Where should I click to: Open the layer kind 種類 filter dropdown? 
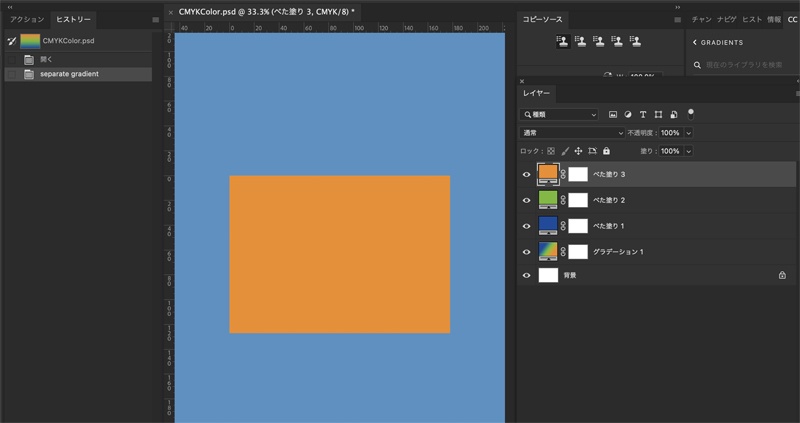coord(559,115)
